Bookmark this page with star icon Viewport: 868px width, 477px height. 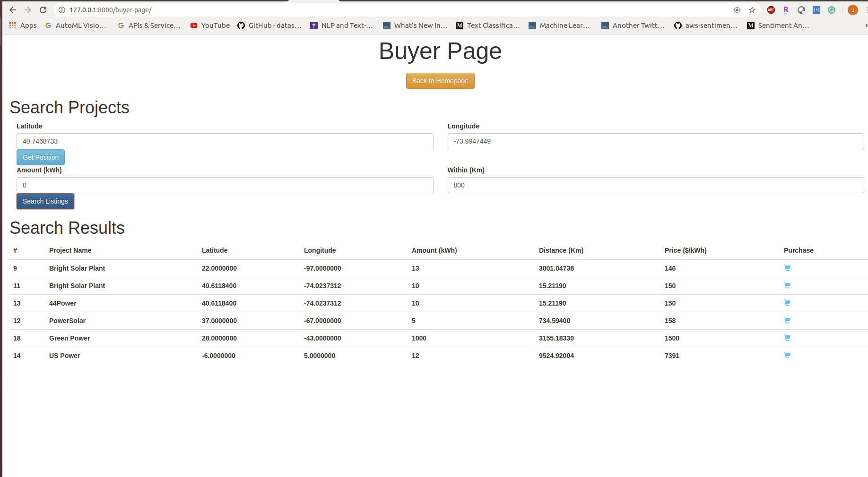point(752,10)
